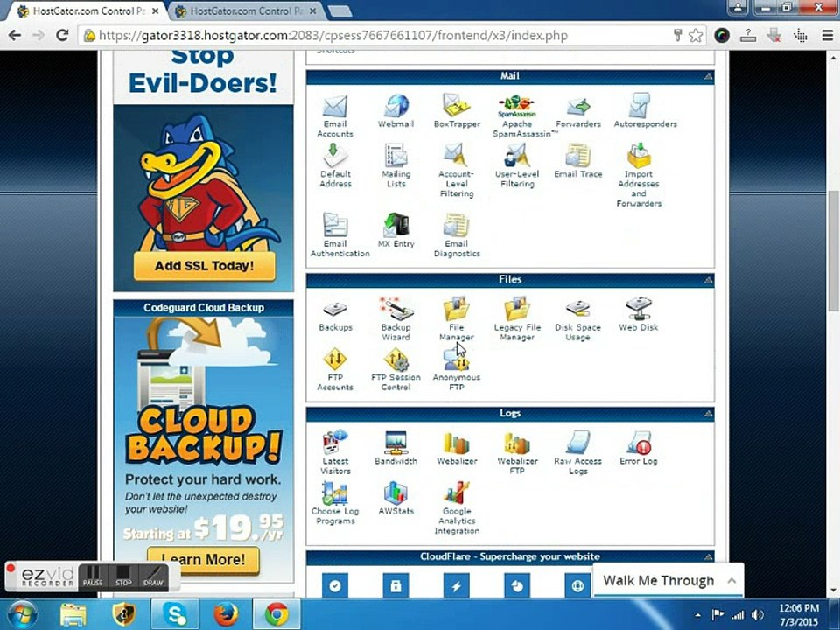This screenshot has width=840, height=630.
Task: Open the Email Trace tool
Action: (578, 161)
